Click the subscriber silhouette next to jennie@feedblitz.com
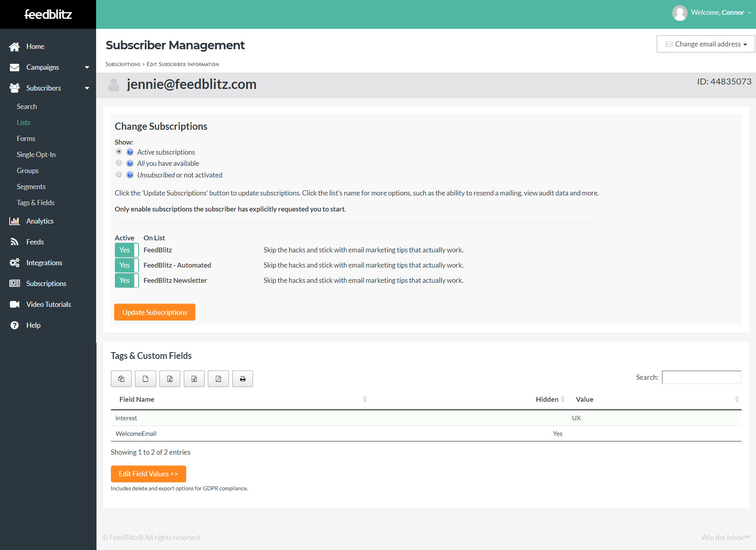Image resolution: width=756 pixels, height=550 pixels. pyautogui.click(x=114, y=85)
